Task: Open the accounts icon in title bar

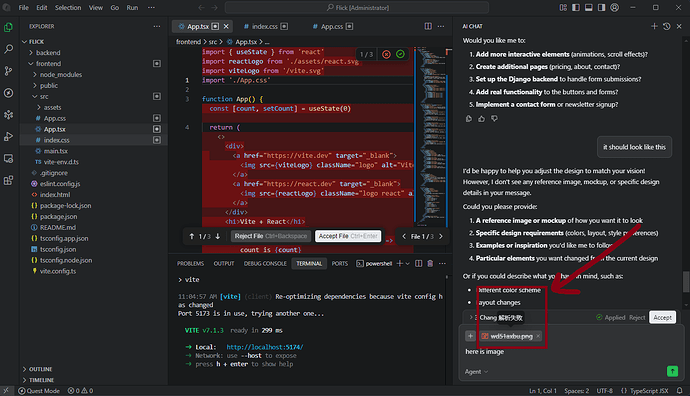Action: 615,7
